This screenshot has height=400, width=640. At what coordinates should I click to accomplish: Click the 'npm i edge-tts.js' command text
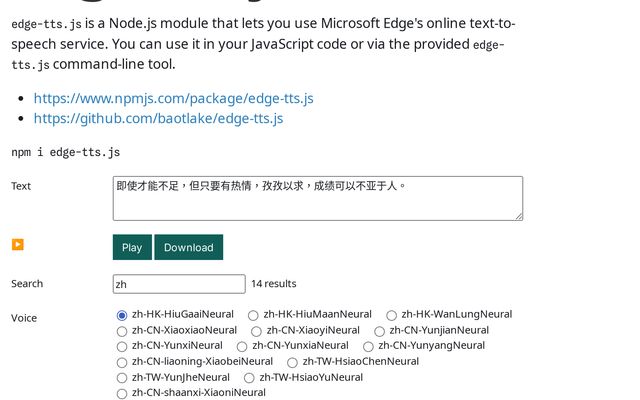(66, 152)
